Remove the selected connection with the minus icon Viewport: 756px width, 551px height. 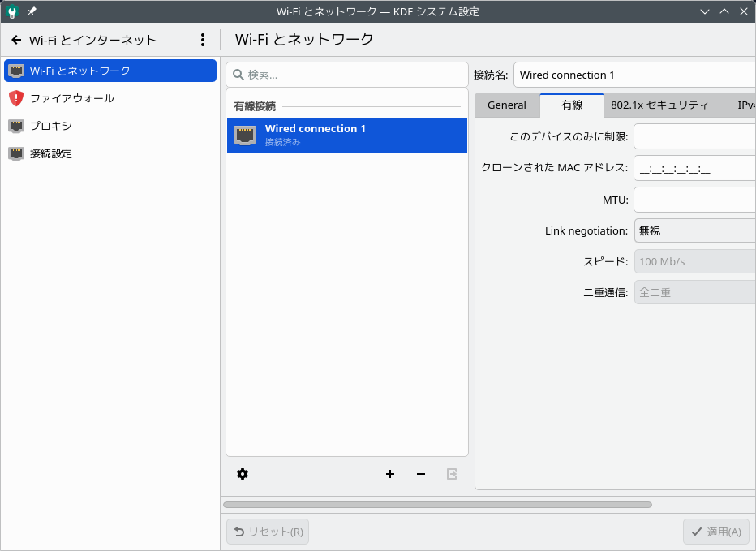coord(421,474)
